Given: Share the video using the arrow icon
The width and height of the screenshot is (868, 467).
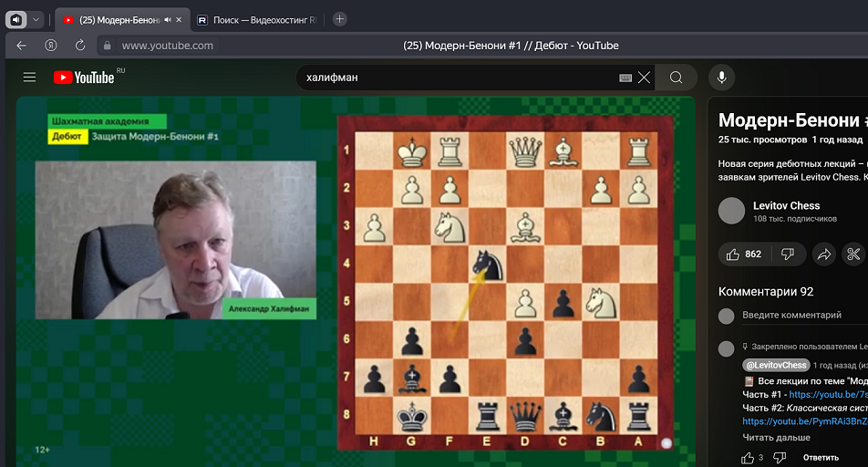Looking at the screenshot, I should tap(823, 254).
